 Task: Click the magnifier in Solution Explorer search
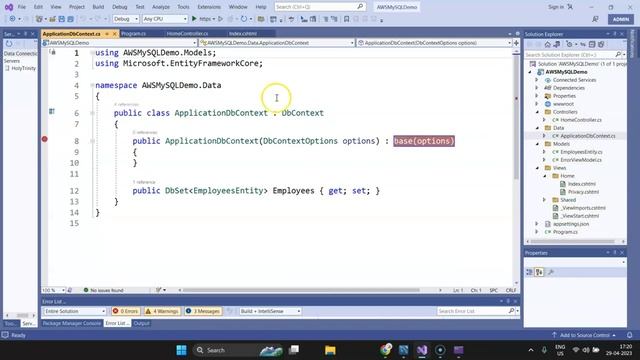coord(618,54)
